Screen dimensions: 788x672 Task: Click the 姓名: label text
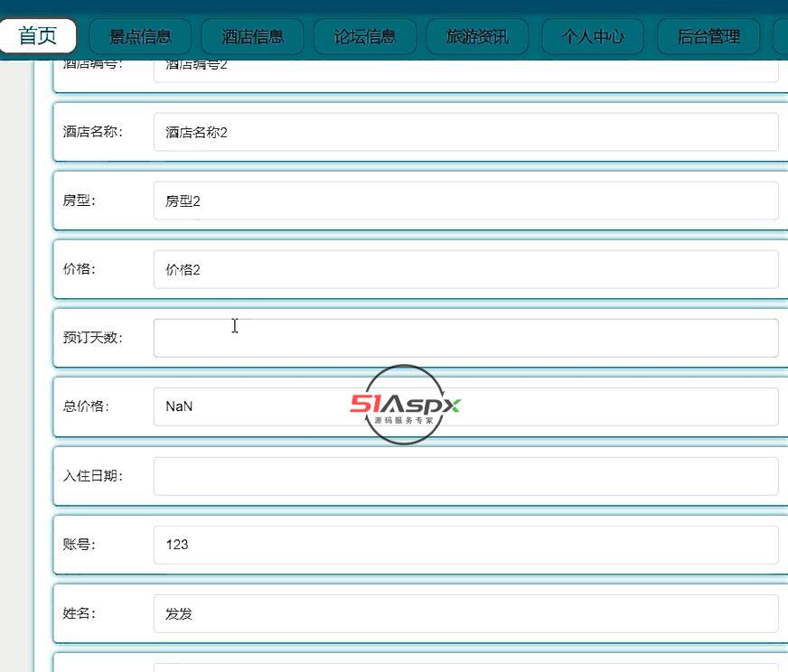(79, 613)
